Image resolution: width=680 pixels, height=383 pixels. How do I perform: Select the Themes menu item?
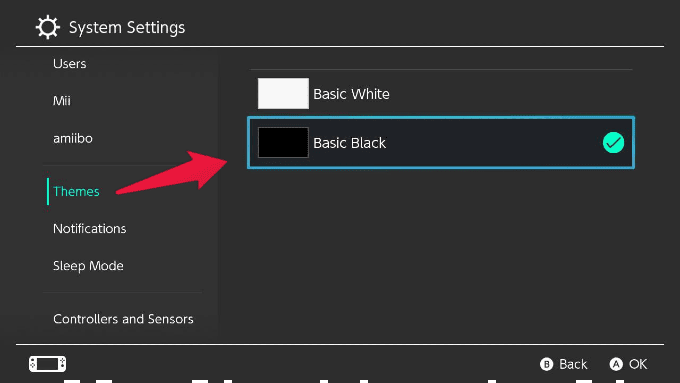coord(76,191)
